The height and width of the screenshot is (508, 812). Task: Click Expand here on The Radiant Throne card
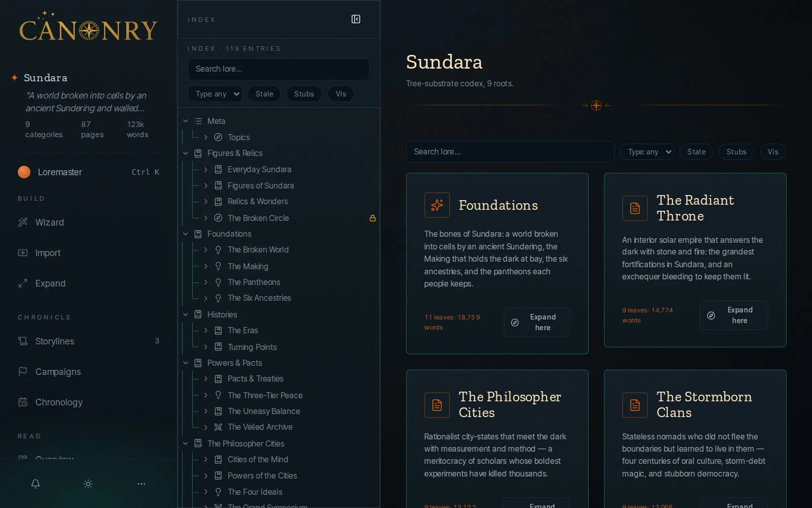pos(734,315)
